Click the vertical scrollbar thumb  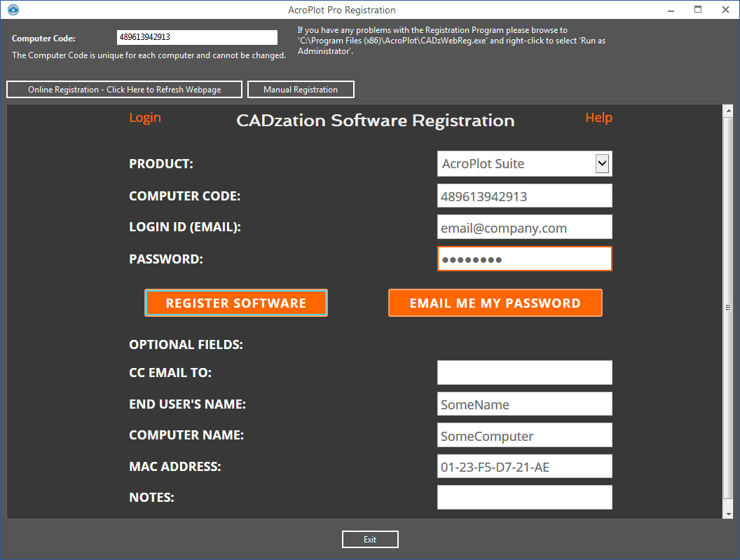pyautogui.click(x=729, y=308)
